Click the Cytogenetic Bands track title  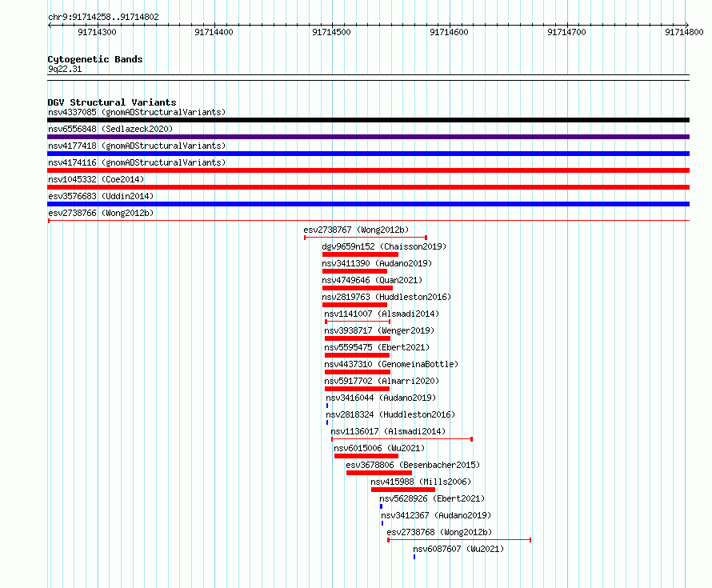95,59
